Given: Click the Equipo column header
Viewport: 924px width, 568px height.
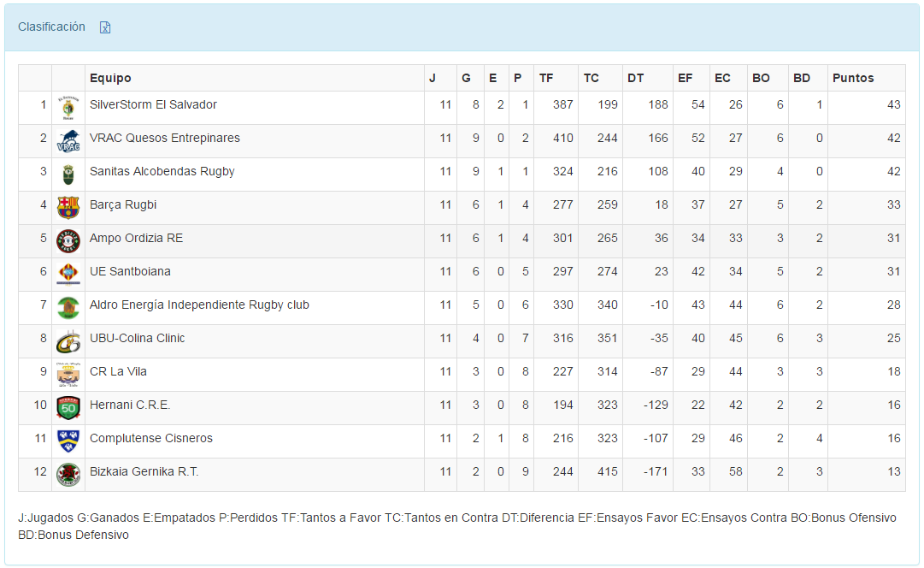Looking at the screenshot, I should coord(110,78).
